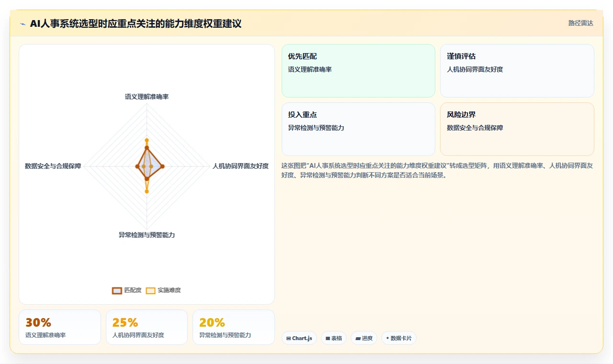Click 数据安全与合规保障 text in 风险边界 card
This screenshot has height=364, width=613.
coord(475,128)
